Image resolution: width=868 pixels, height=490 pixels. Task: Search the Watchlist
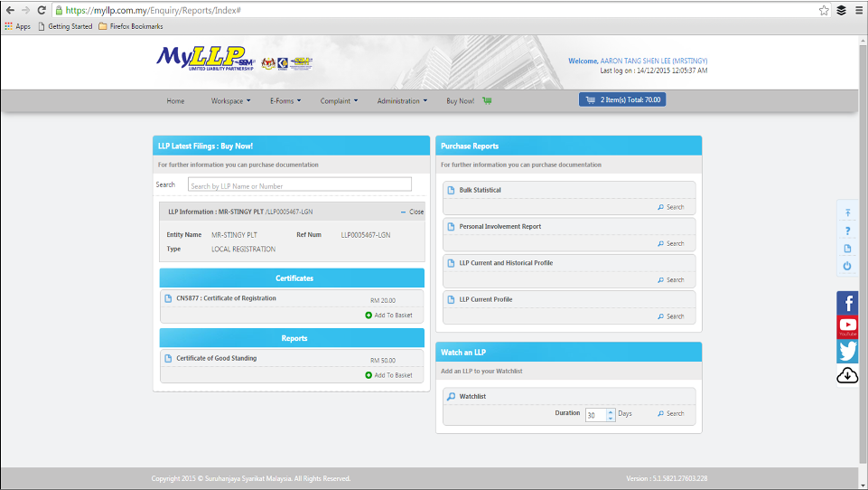671,413
